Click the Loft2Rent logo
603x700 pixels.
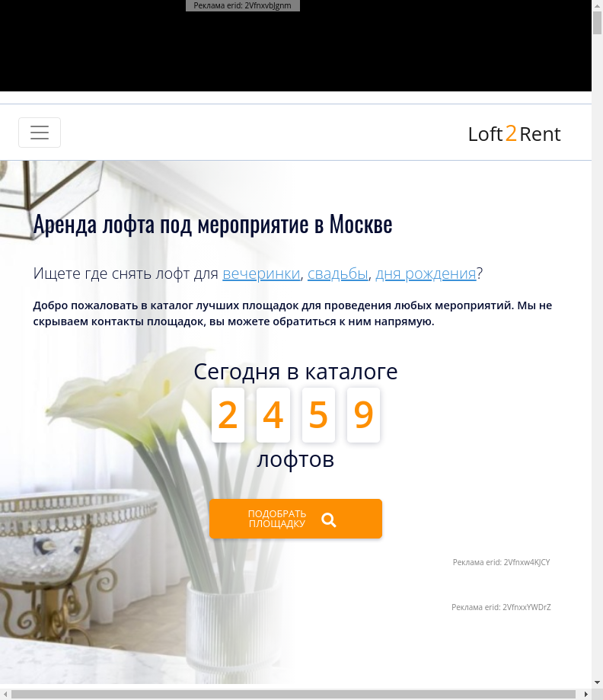point(514,134)
